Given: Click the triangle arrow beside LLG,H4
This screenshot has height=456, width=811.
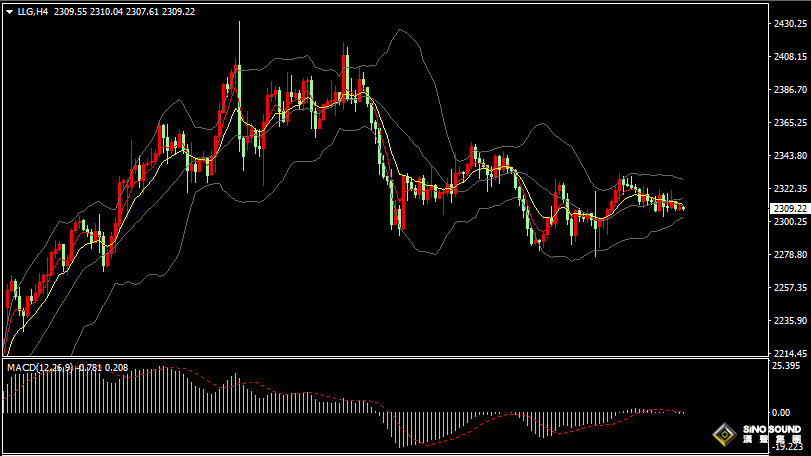Looking at the screenshot, I should coord(9,11).
